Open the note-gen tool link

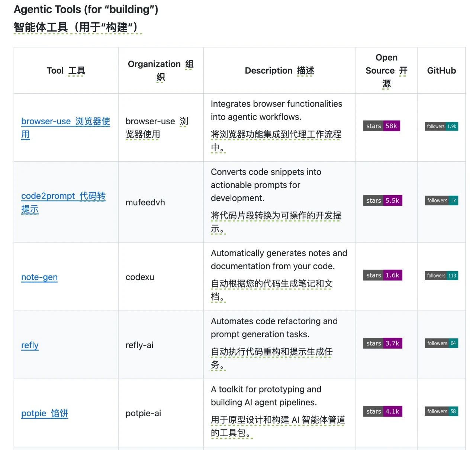(x=39, y=277)
